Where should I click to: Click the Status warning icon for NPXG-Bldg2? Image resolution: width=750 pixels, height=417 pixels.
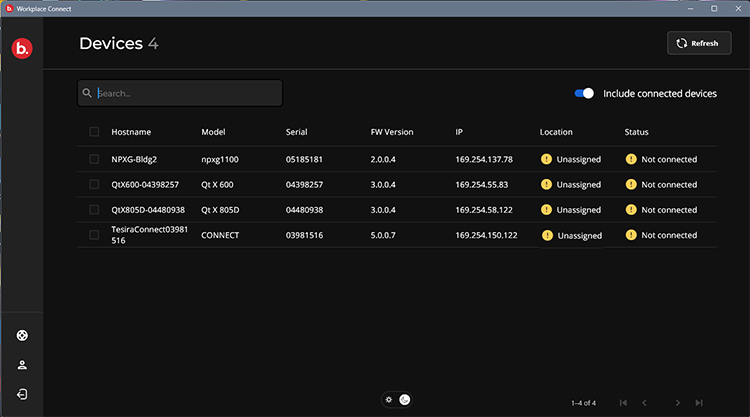(631, 159)
